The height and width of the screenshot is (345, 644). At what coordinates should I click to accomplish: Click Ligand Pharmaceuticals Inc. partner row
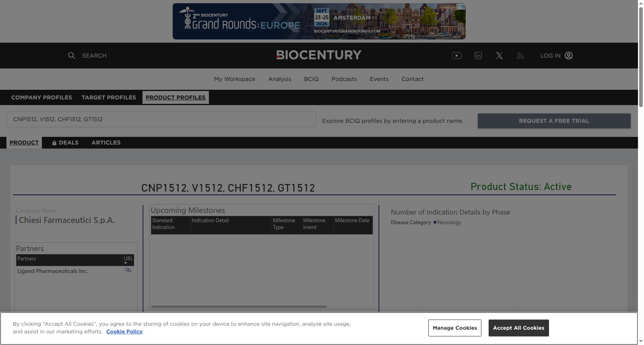point(52,271)
